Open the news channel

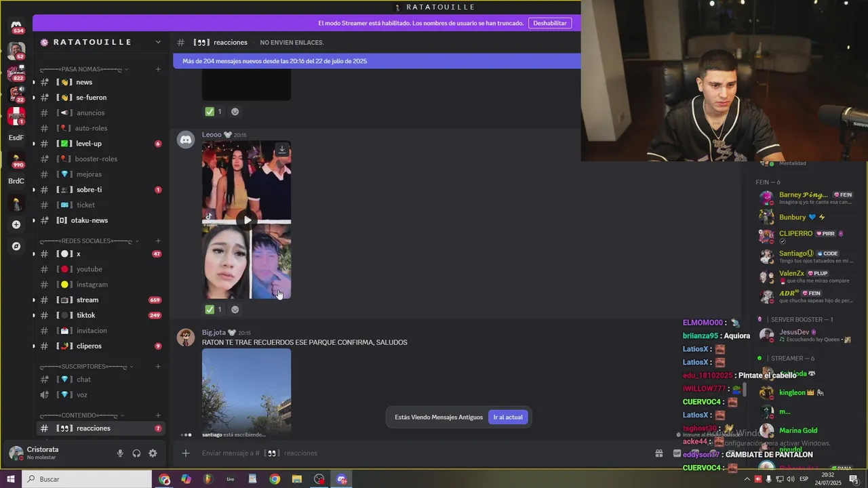pos(100,82)
